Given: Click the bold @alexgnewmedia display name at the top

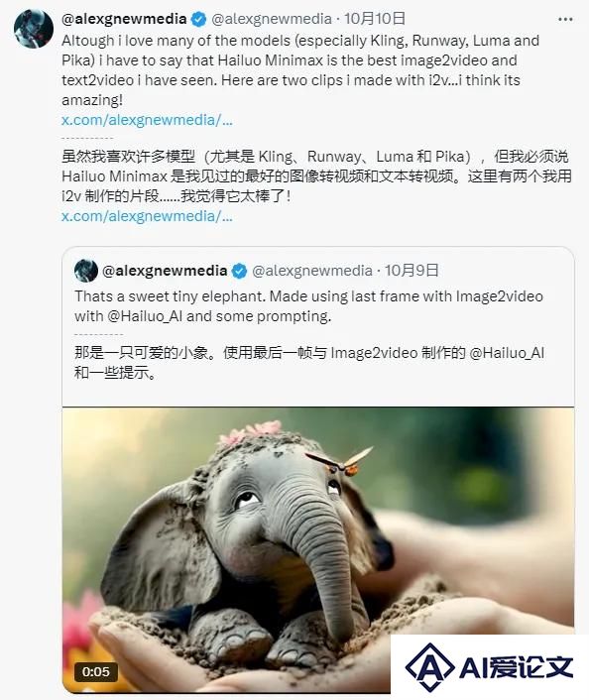Looking at the screenshot, I should click(x=124, y=19).
